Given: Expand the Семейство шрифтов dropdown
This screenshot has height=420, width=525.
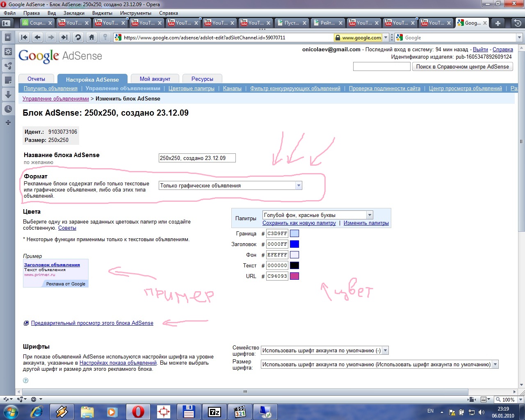Looking at the screenshot, I should (x=385, y=351).
